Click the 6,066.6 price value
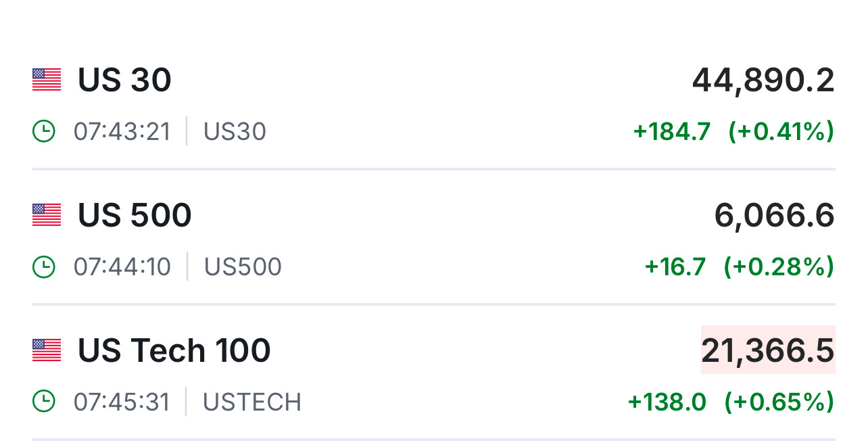The image size is (868, 441). [774, 216]
